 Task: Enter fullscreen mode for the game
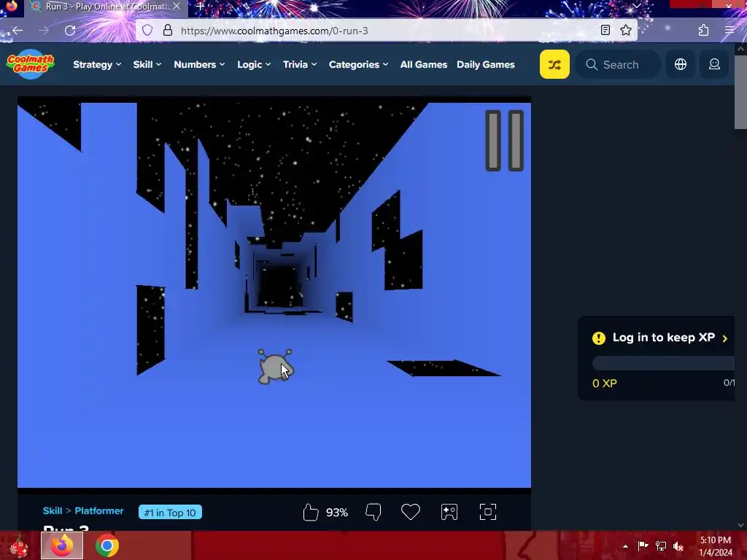pos(488,512)
